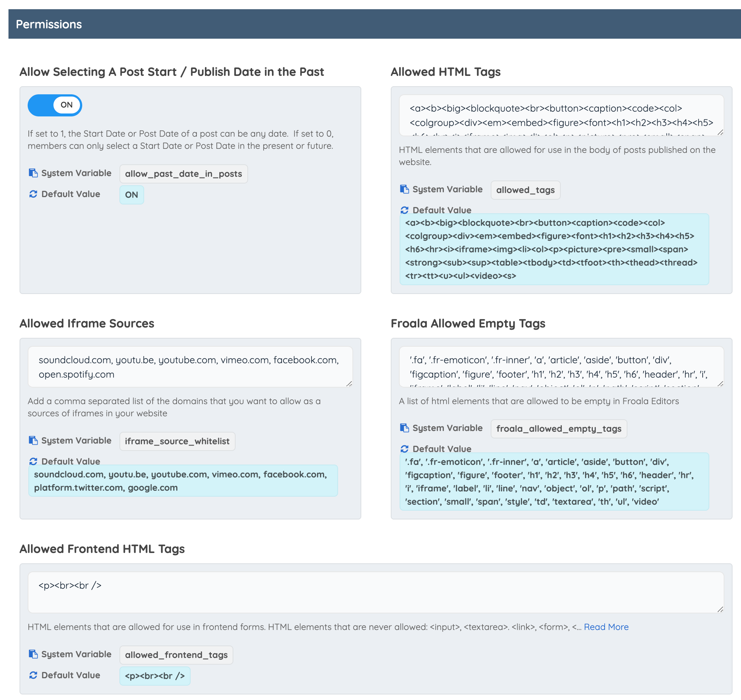Click the resize handle of Frontend HTML Tags textarea
Screen dimensions: 741x700
click(x=720, y=609)
